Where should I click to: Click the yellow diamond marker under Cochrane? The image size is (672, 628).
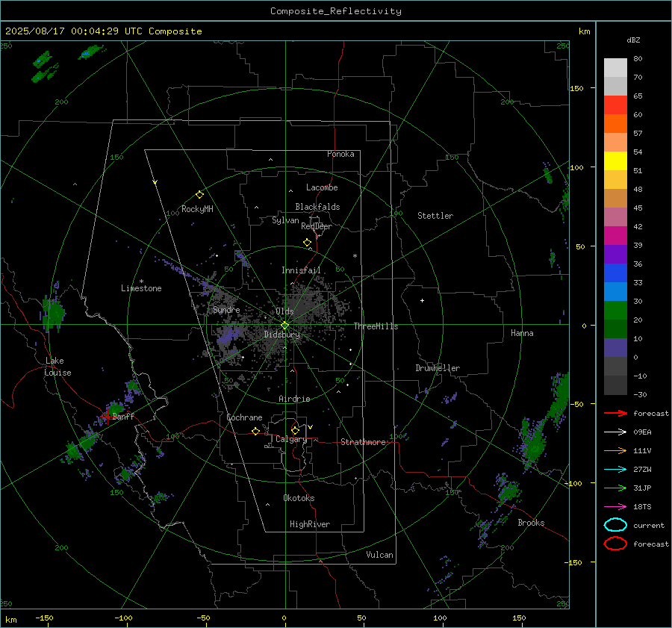(256, 432)
